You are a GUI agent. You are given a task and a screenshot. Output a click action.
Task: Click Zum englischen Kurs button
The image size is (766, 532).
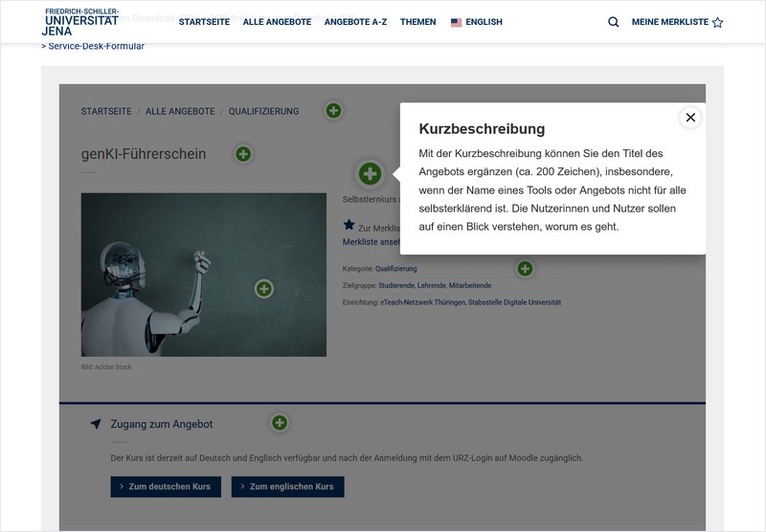tap(286, 487)
